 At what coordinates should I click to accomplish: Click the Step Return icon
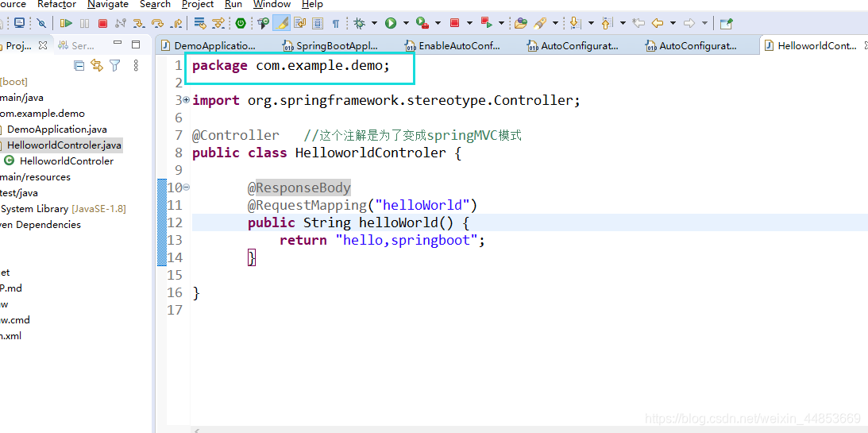click(176, 23)
